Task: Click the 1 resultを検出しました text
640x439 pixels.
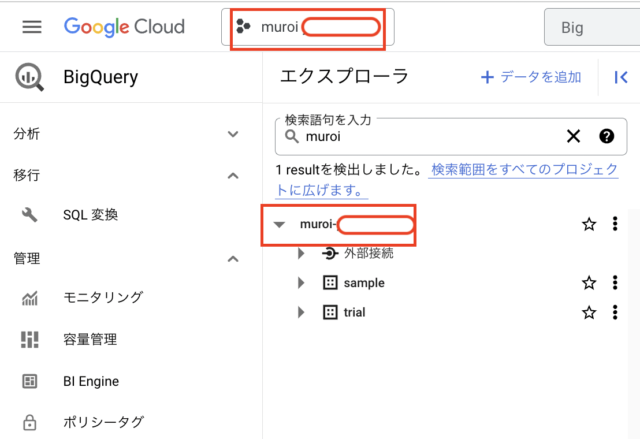Action: (349, 169)
